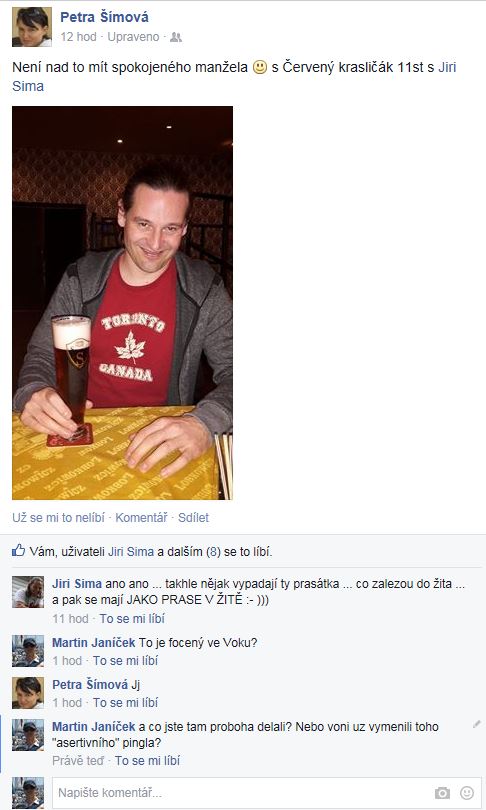
Task: Click the 'Upraveno' edited label
Action: point(133,37)
